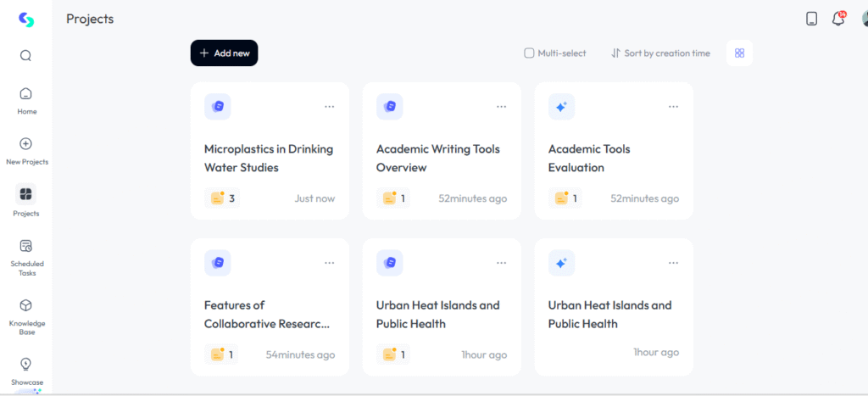Open the options menu for Microplastics in Drinking Water Studies
Screen dimensions: 868x396
tap(330, 107)
